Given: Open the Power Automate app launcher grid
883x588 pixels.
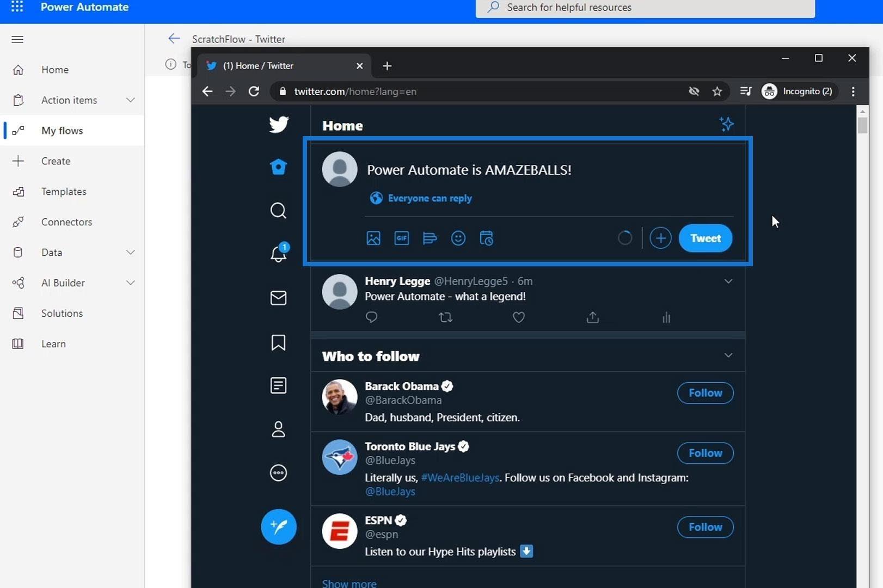Looking at the screenshot, I should click(17, 7).
